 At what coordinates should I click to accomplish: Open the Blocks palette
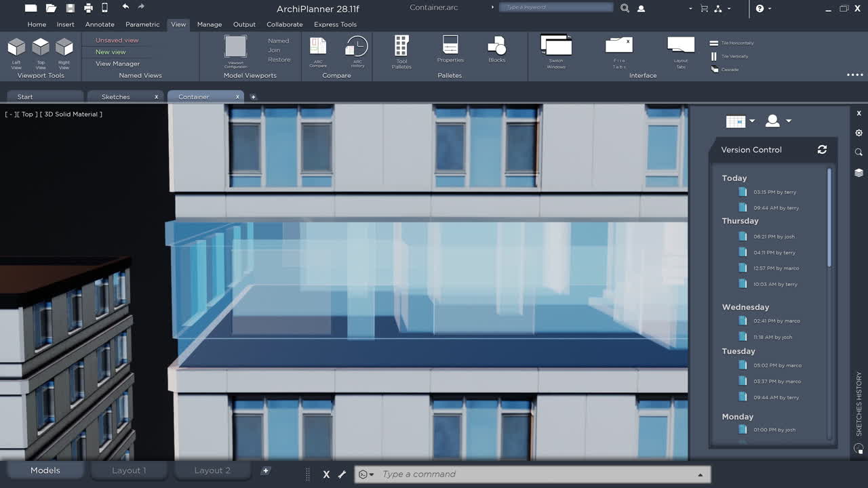point(496,49)
